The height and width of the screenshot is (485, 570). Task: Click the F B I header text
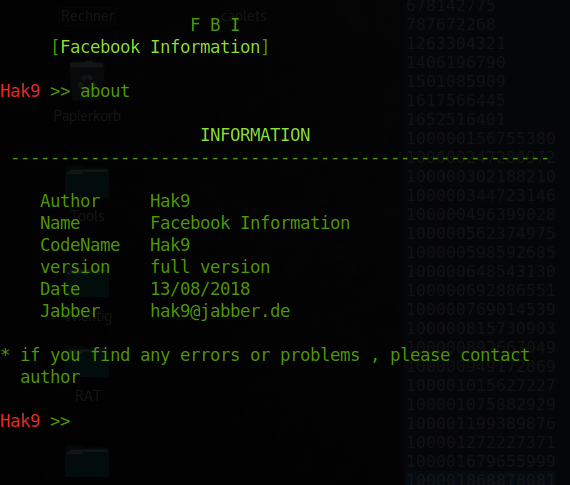click(x=215, y=25)
